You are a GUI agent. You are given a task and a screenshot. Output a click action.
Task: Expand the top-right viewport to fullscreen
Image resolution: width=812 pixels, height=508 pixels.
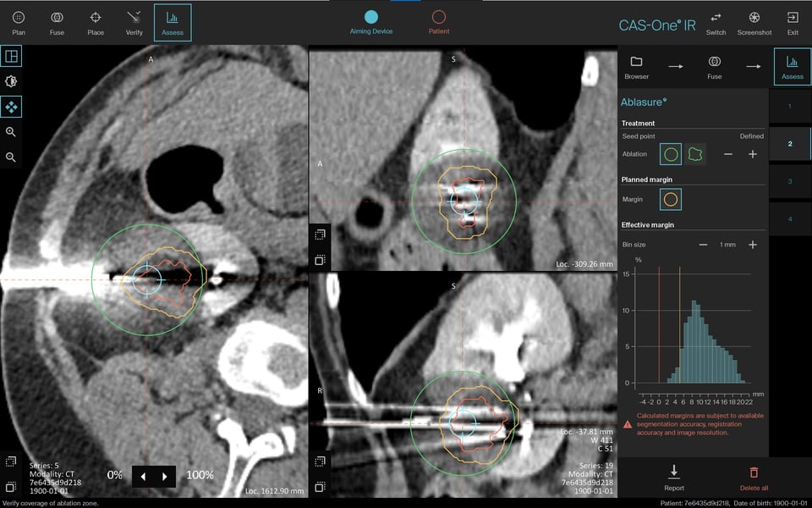coord(320,234)
